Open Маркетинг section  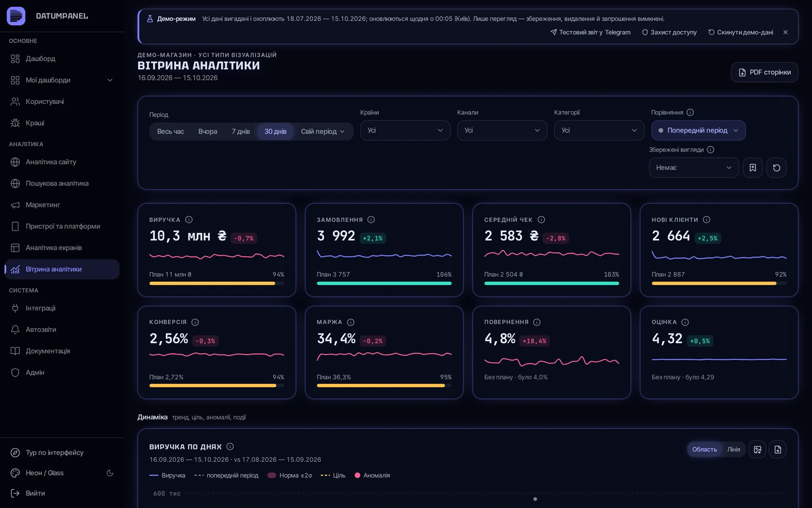62,205
